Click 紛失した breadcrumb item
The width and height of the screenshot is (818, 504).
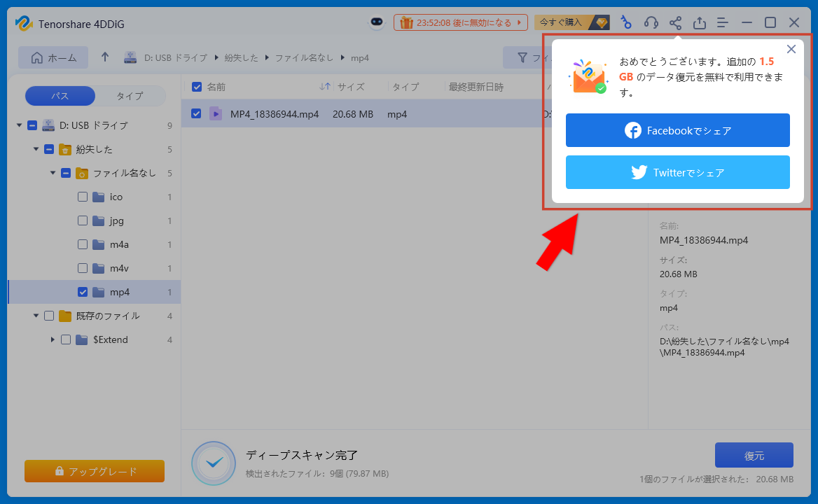[241, 58]
